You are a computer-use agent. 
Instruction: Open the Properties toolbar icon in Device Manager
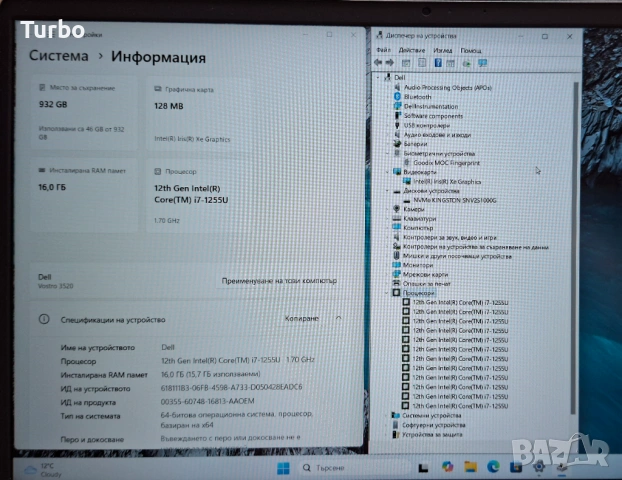tap(422, 63)
